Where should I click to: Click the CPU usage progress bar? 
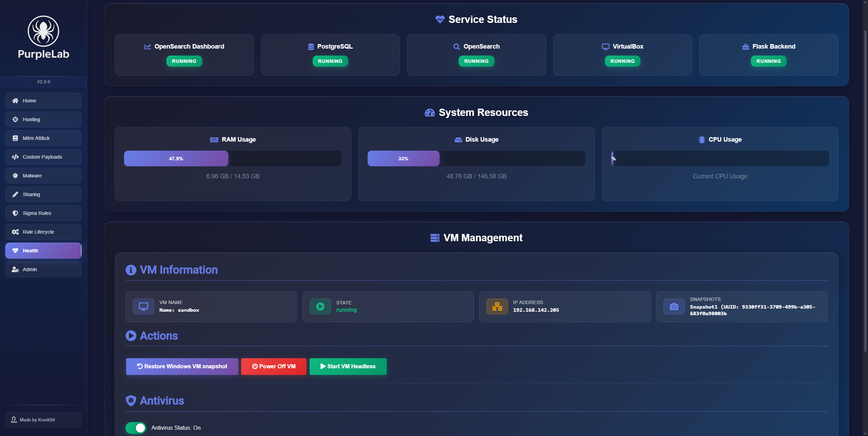click(720, 159)
